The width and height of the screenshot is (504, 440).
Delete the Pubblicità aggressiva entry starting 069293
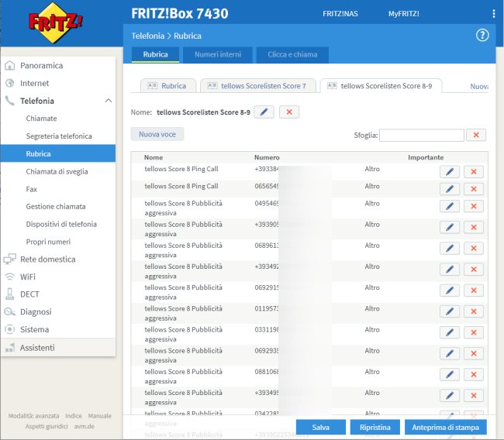tap(474, 353)
